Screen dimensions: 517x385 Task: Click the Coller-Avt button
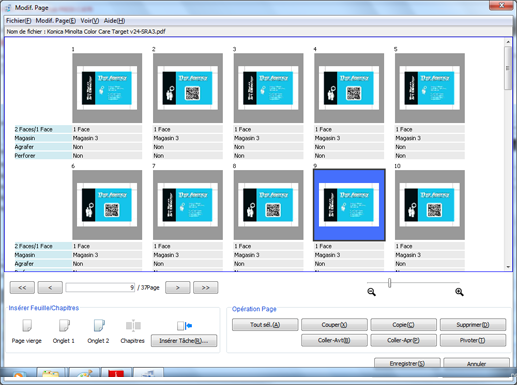click(x=334, y=340)
